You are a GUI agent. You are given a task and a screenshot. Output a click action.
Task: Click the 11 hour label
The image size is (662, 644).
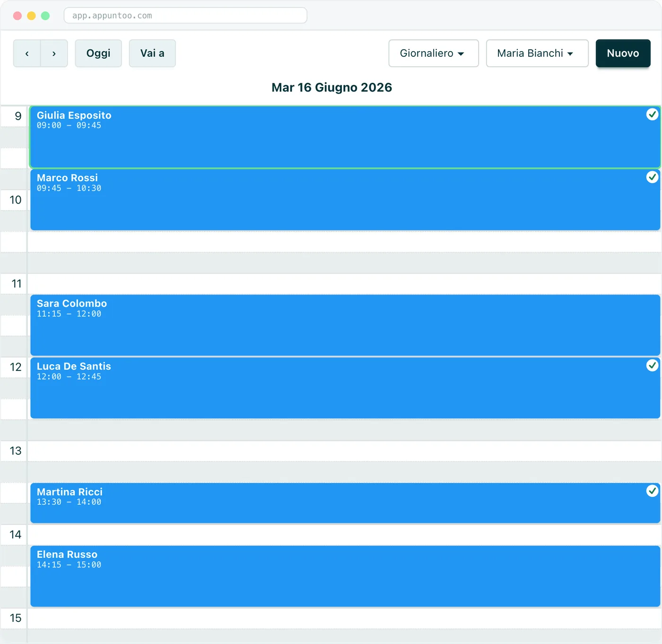(16, 284)
